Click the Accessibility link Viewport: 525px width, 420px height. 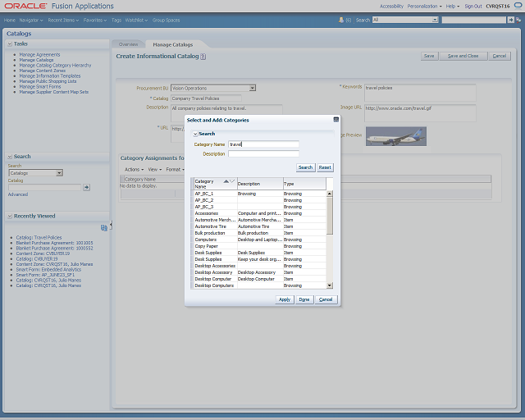391,6
